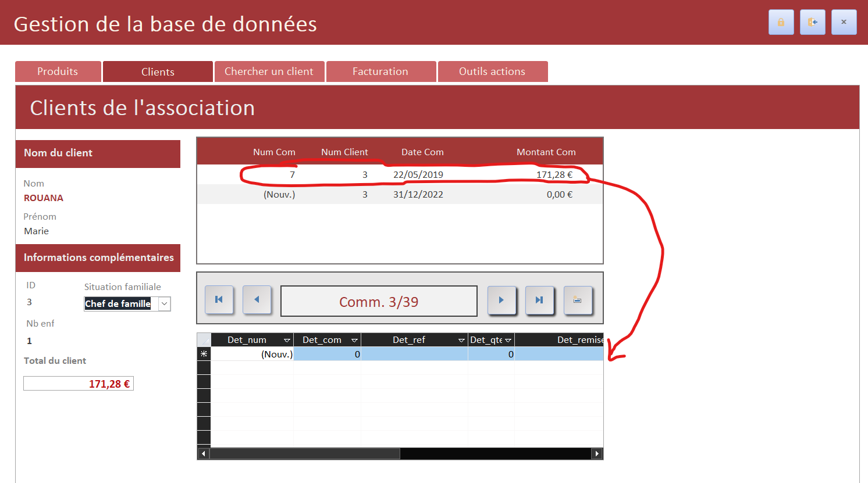Open the Outils actions tab
Screen dimensions: 868x483
coord(492,71)
